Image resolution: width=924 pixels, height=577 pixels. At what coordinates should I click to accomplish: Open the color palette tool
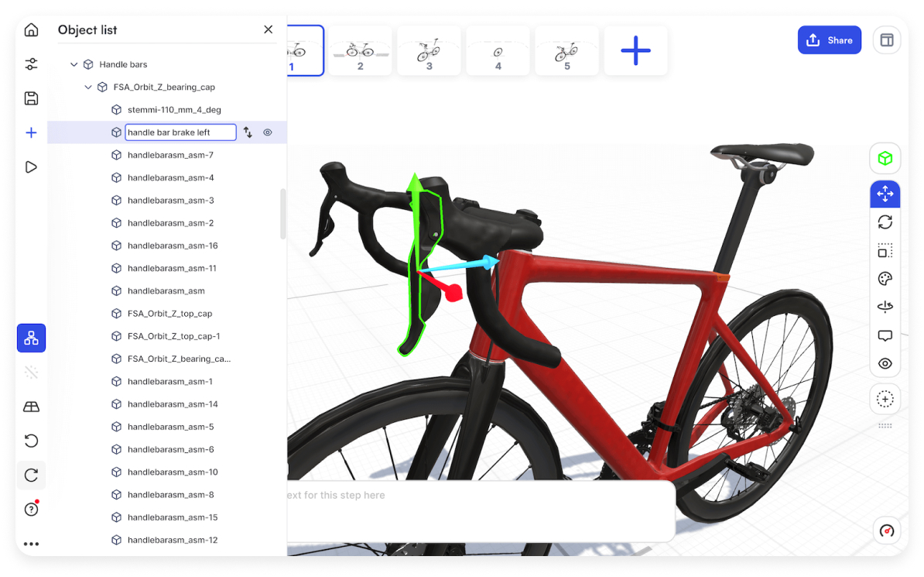(885, 279)
